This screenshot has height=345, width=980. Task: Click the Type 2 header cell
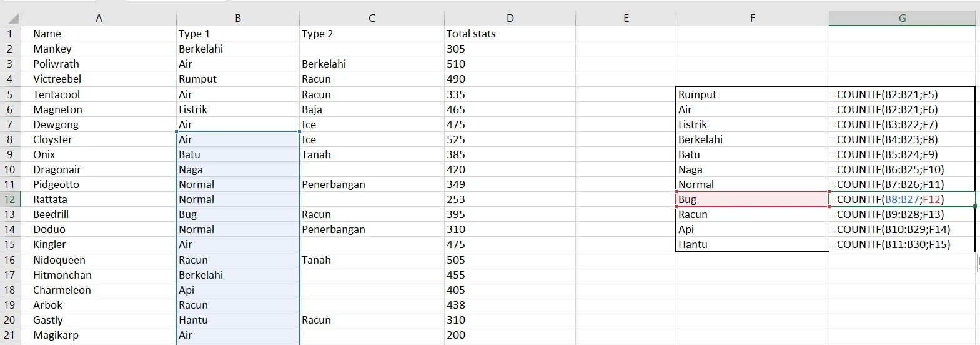point(372,34)
